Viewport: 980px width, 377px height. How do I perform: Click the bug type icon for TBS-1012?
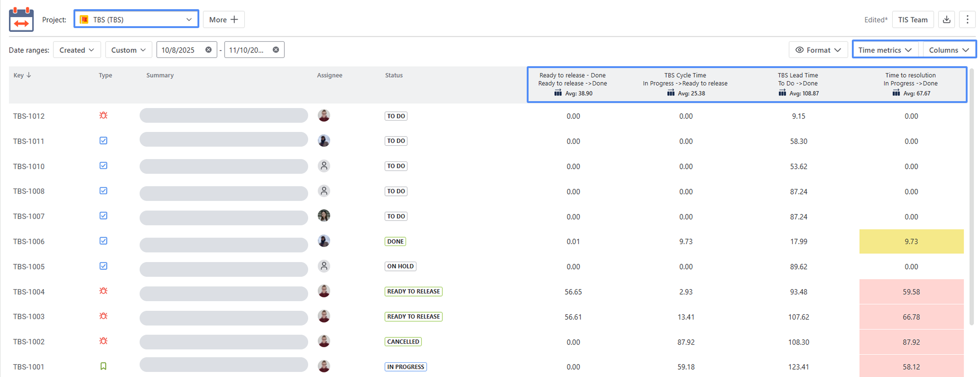point(103,115)
